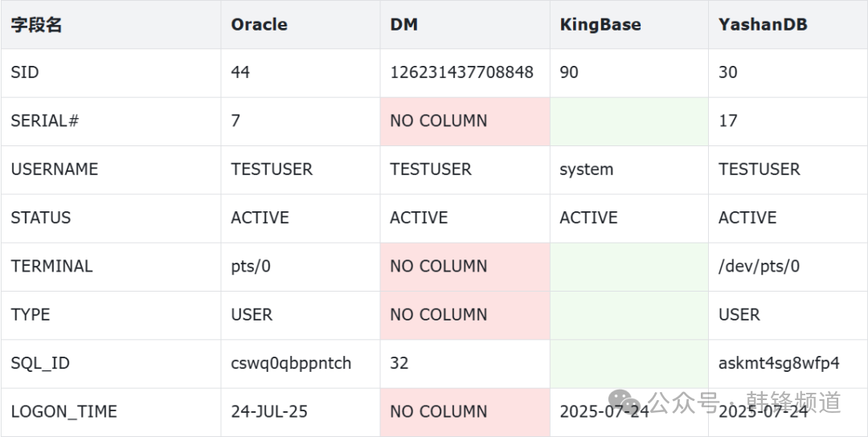Click the YashanDB column header
868x437 pixels.
coord(763,24)
